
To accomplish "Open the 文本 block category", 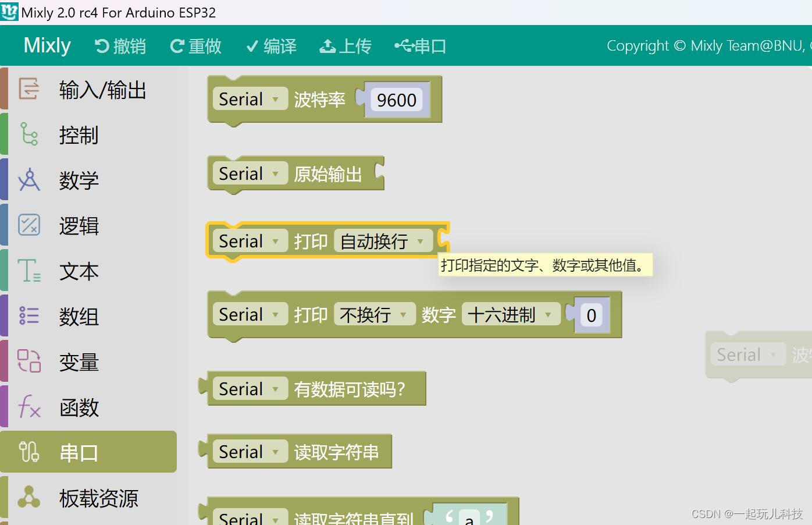I will 88,271.
